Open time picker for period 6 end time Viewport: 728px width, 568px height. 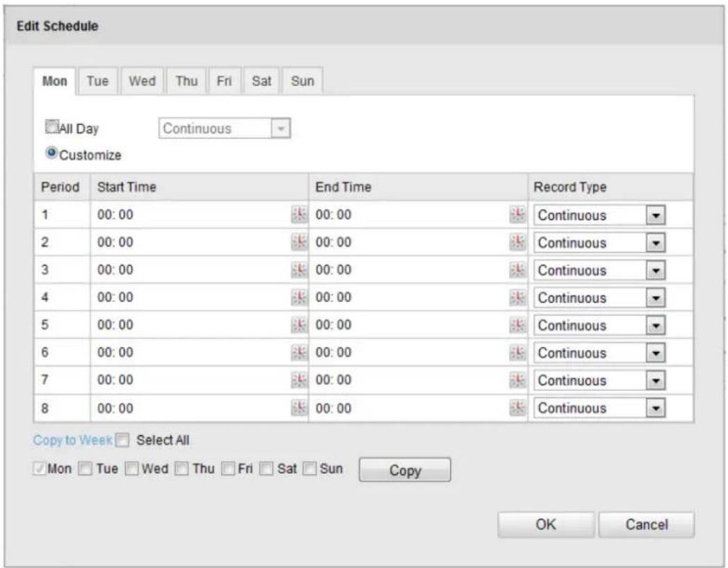(518, 352)
